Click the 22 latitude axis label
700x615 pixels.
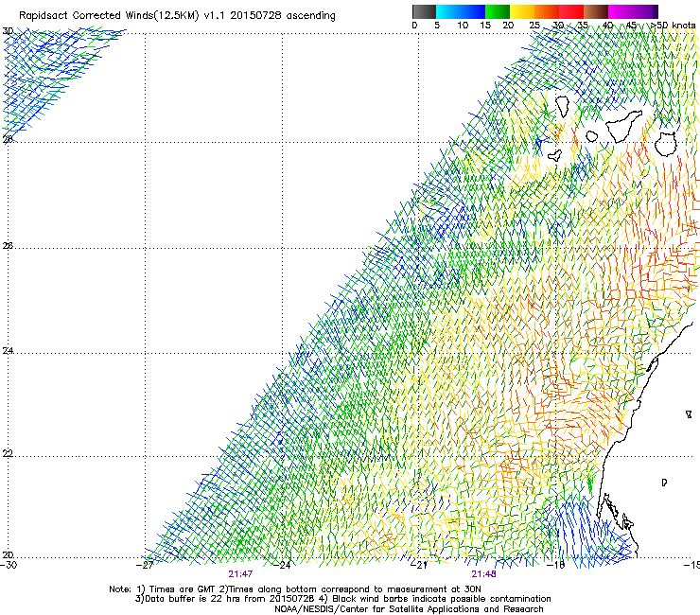coord(8,454)
